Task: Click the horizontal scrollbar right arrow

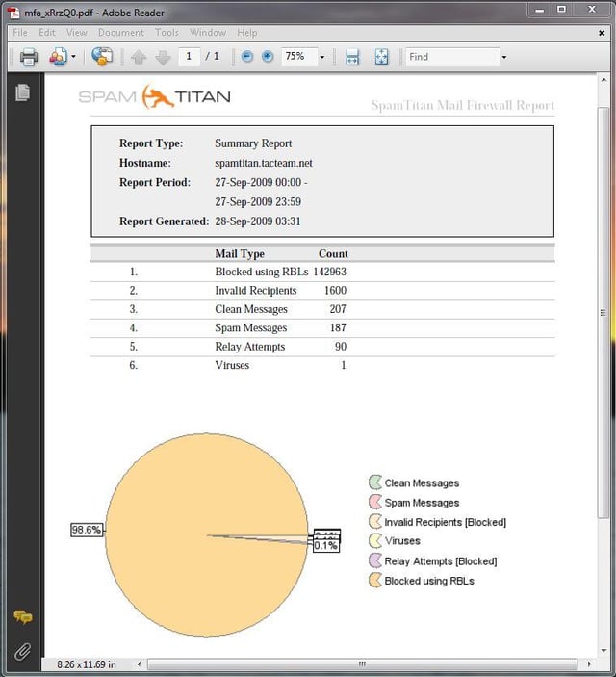Action: (590, 664)
